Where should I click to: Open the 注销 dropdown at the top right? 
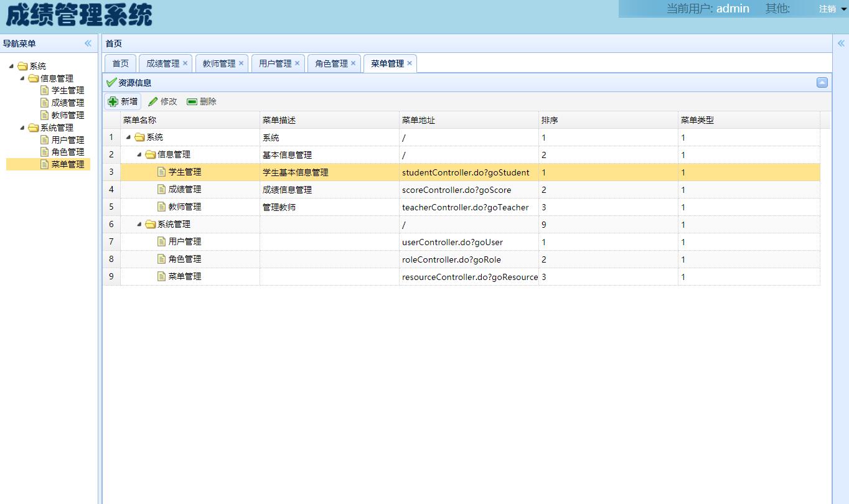pos(843,9)
